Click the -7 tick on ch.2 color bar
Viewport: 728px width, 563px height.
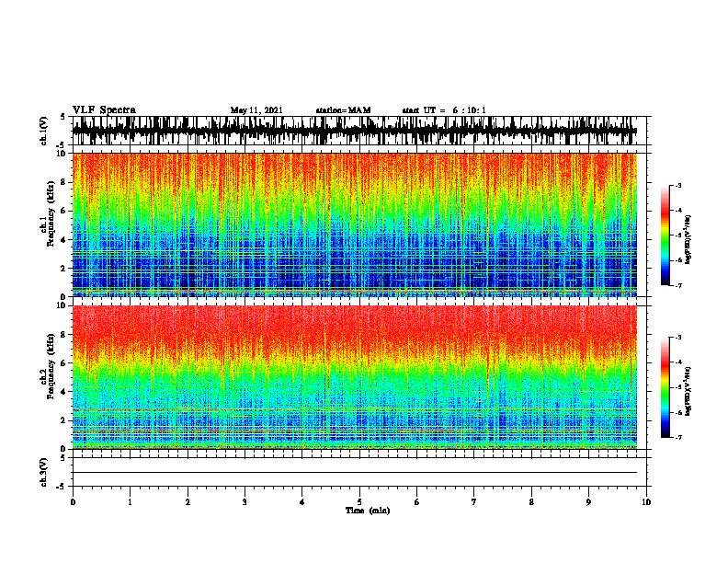point(678,437)
